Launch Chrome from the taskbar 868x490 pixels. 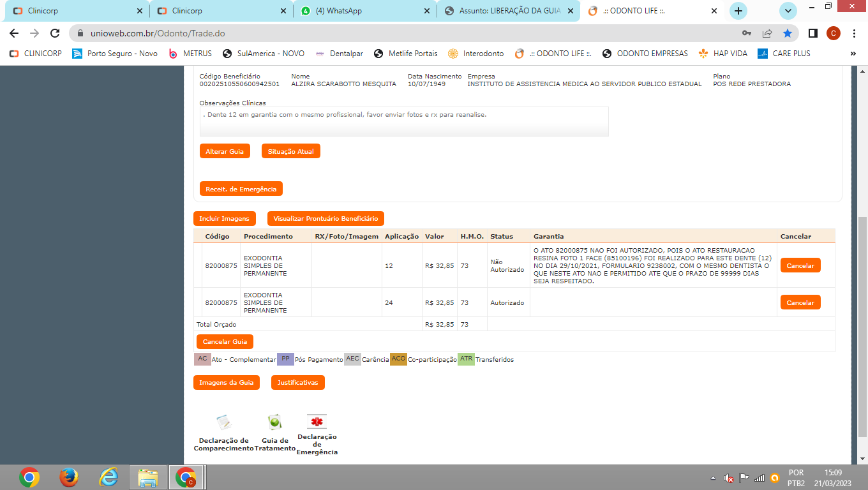[29, 477]
